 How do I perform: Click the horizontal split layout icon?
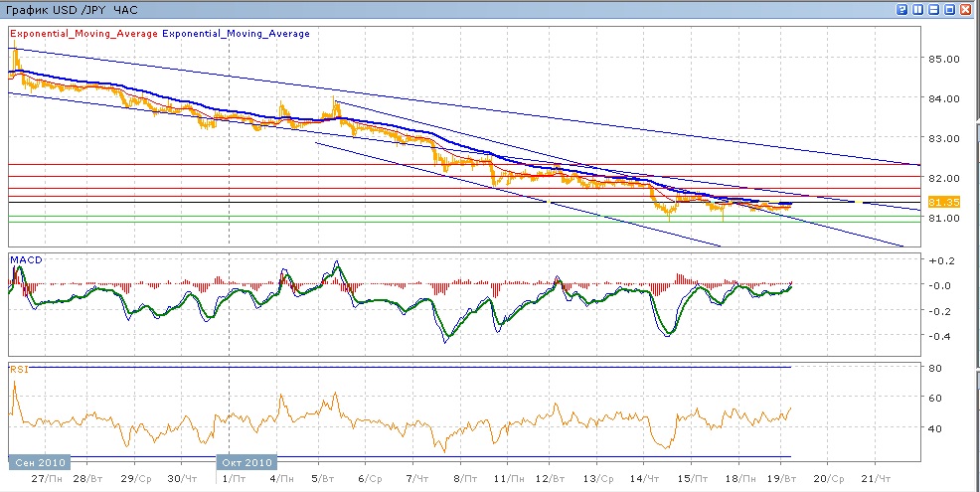(x=933, y=8)
